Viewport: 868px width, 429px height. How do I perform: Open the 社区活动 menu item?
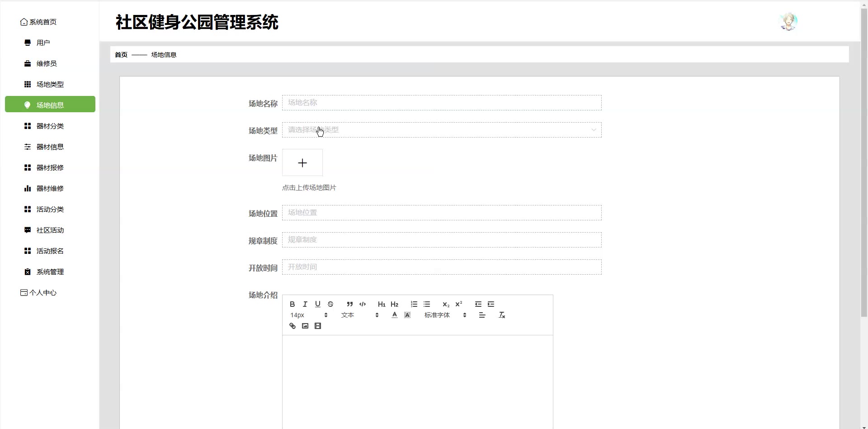click(50, 230)
